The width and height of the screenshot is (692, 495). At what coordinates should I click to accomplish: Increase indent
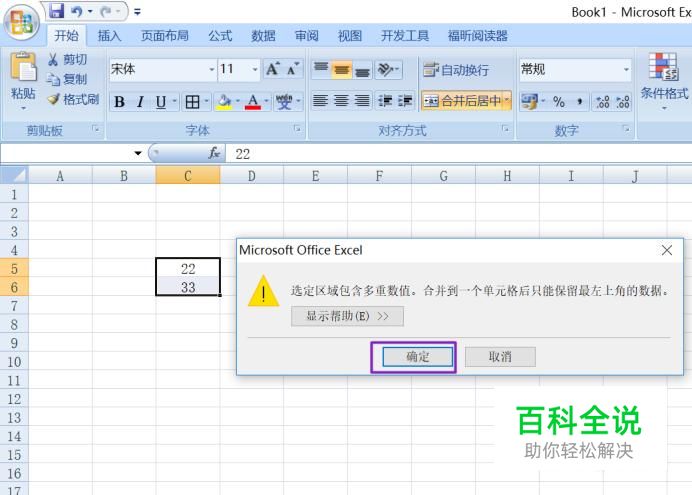[x=405, y=101]
